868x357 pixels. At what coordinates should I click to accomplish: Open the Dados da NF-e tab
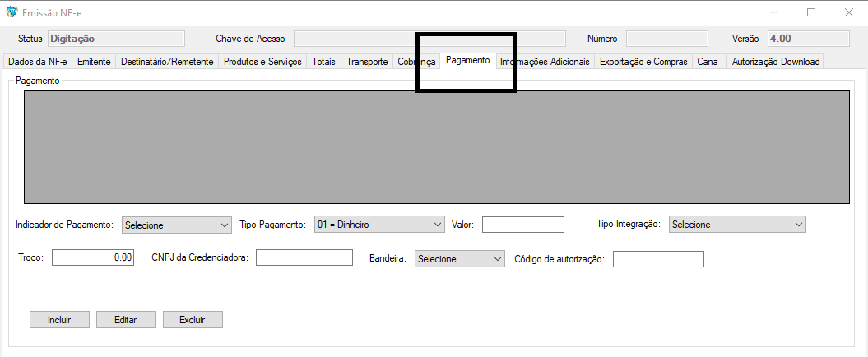(38, 62)
